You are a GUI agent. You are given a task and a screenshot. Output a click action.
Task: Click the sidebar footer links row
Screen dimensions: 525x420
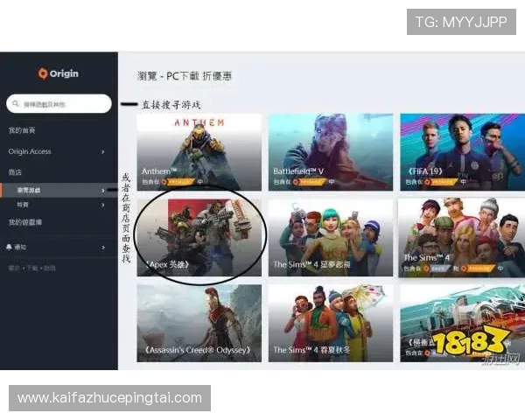pyautogui.click(x=31, y=268)
